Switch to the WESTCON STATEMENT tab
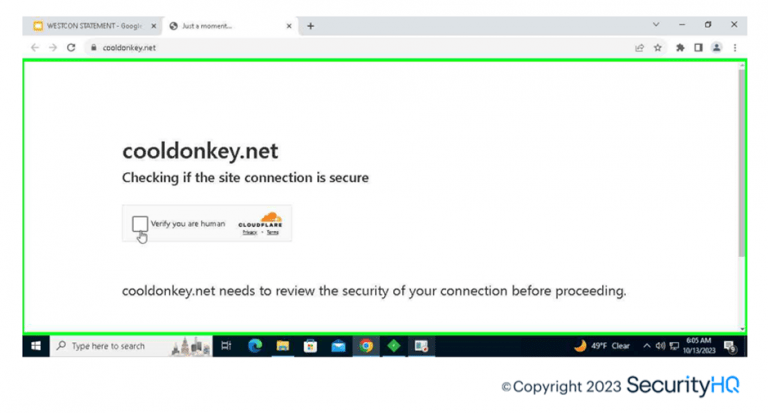Image resolution: width=768 pixels, height=413 pixels. [x=88, y=26]
